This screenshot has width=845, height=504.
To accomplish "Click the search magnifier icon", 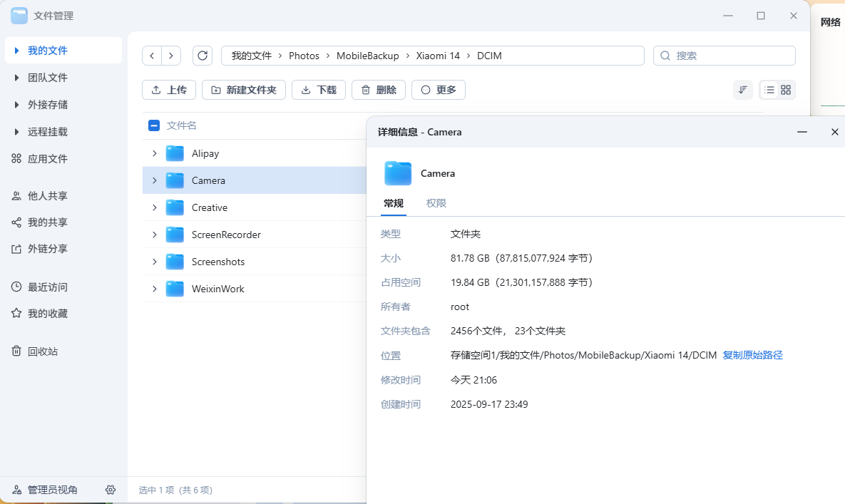I will pyautogui.click(x=665, y=56).
